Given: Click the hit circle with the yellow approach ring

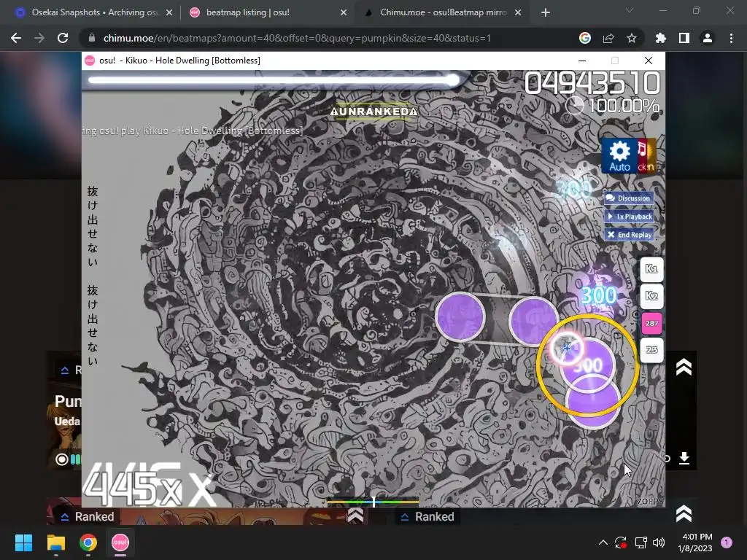Looking at the screenshot, I should point(587,365).
